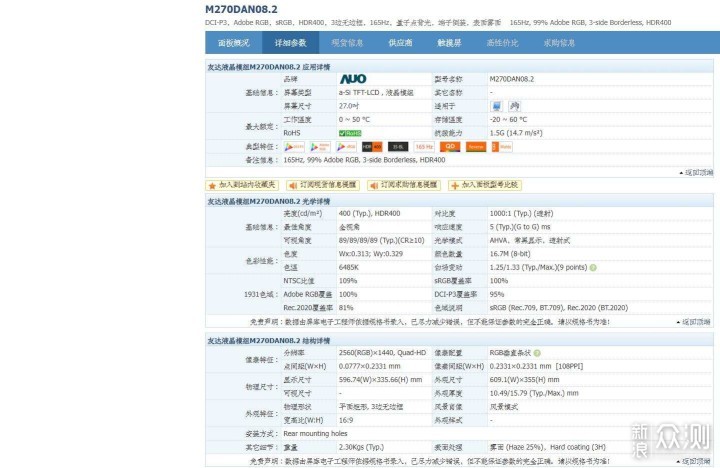Click 返回顶端 link in 应用详情 section
Viewport: 720px width, 468px height.
[x=697, y=173]
